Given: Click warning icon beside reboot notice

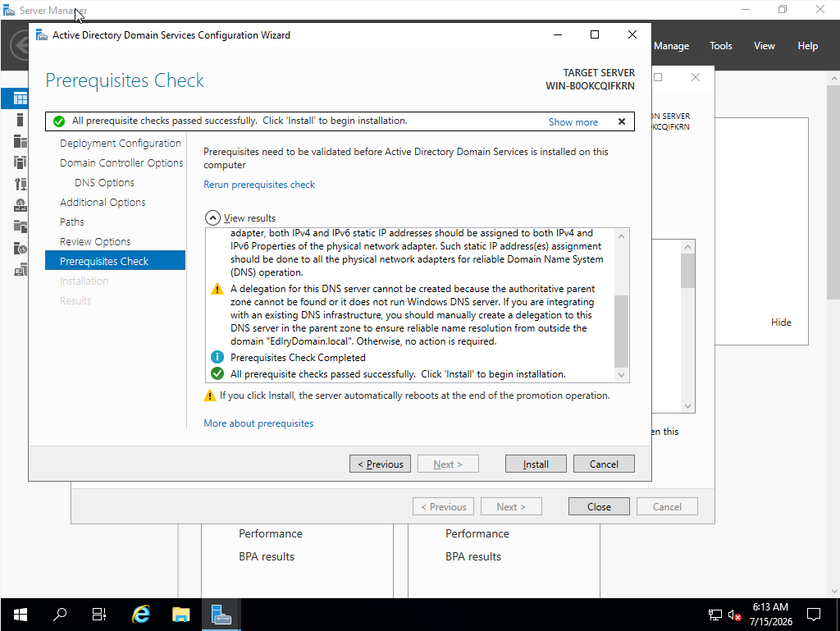Looking at the screenshot, I should coord(209,396).
